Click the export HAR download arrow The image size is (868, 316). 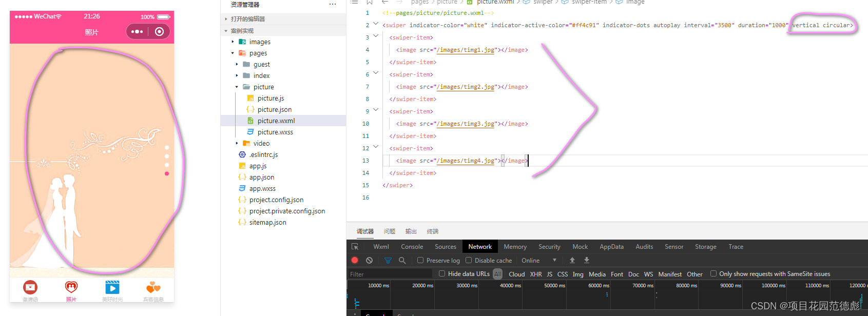click(x=587, y=260)
